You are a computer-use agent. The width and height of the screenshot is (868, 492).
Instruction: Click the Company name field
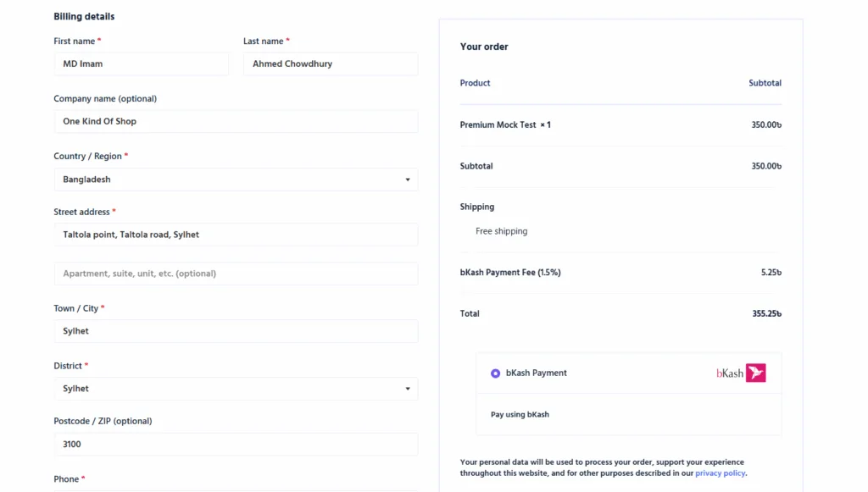click(236, 122)
